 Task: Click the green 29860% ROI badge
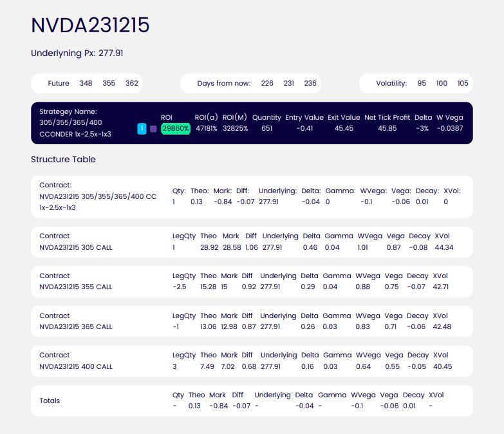click(176, 129)
